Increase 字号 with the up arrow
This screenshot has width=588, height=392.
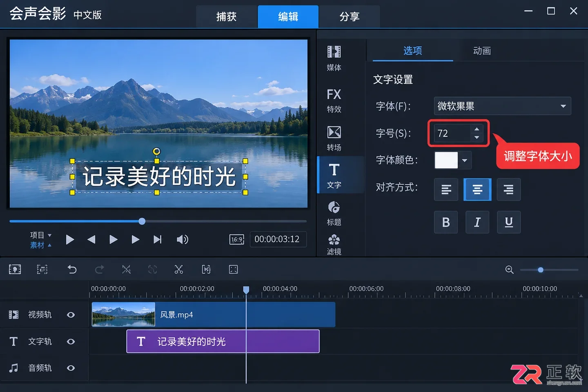click(x=477, y=129)
